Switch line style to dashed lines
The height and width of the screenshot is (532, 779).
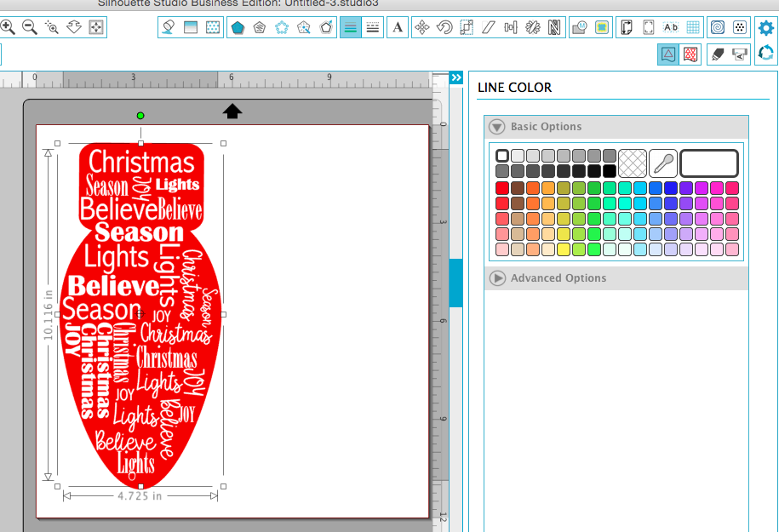372,27
